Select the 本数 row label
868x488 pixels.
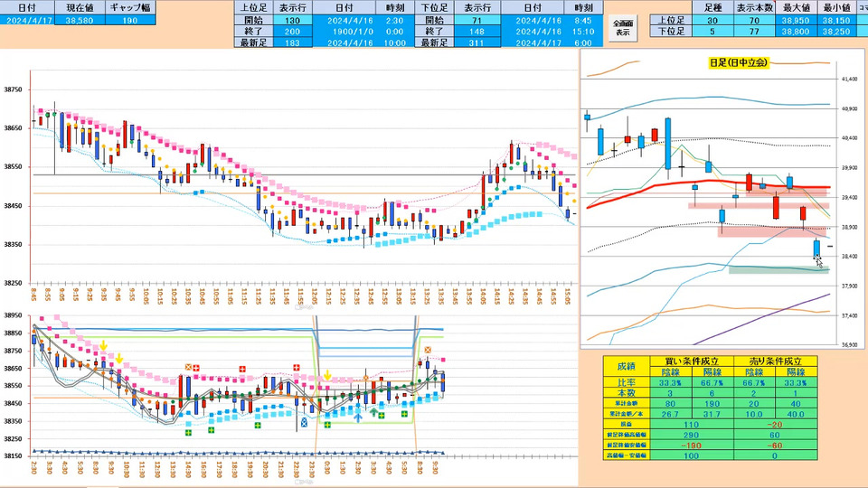point(626,393)
